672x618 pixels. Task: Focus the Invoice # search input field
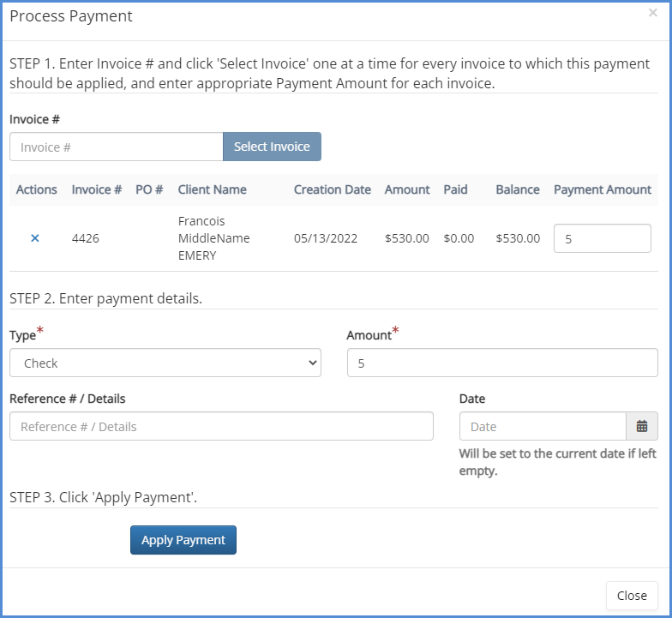click(x=117, y=147)
